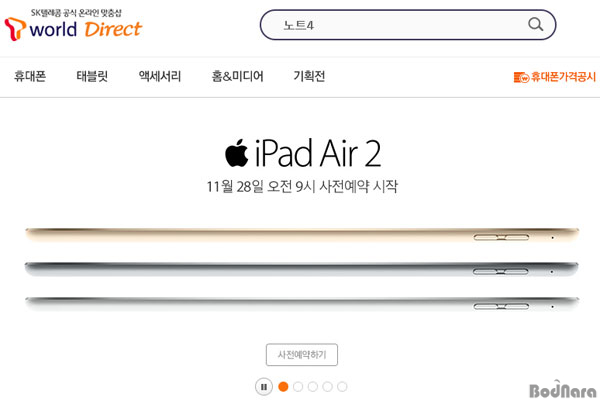Open the 액세서리 menu
Viewport: 600px width, 401px height.
160,76
